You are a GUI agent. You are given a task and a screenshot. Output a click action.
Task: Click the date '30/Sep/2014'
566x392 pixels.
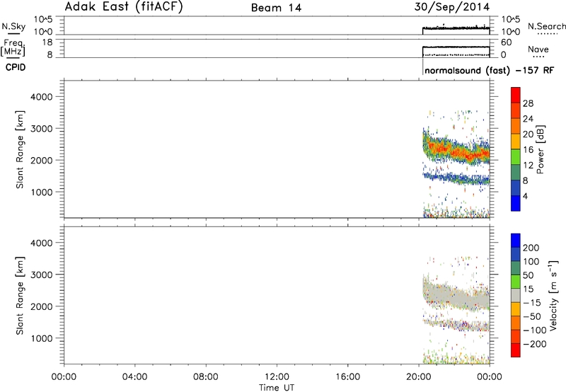pos(452,7)
